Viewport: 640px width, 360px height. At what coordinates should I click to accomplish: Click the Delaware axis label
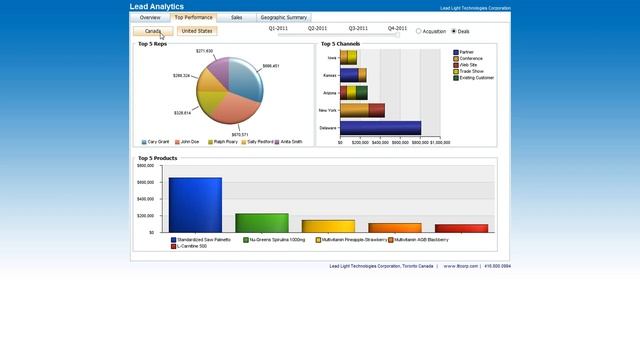tap(328, 128)
